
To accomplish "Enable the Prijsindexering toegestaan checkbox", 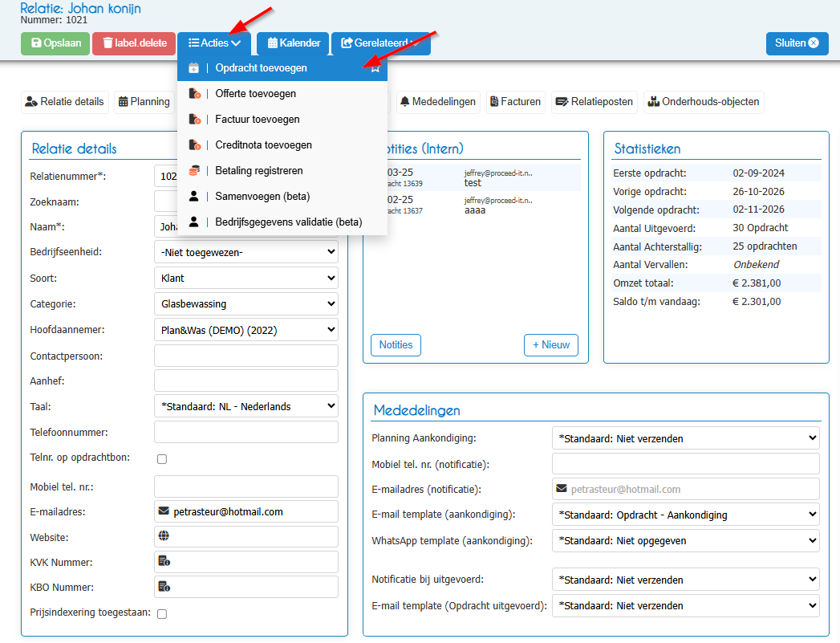I will 162,614.
